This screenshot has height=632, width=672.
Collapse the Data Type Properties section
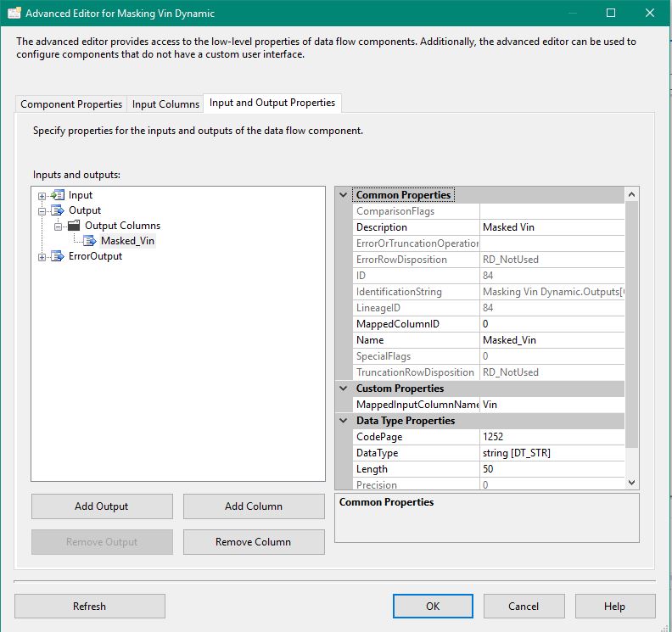click(344, 420)
